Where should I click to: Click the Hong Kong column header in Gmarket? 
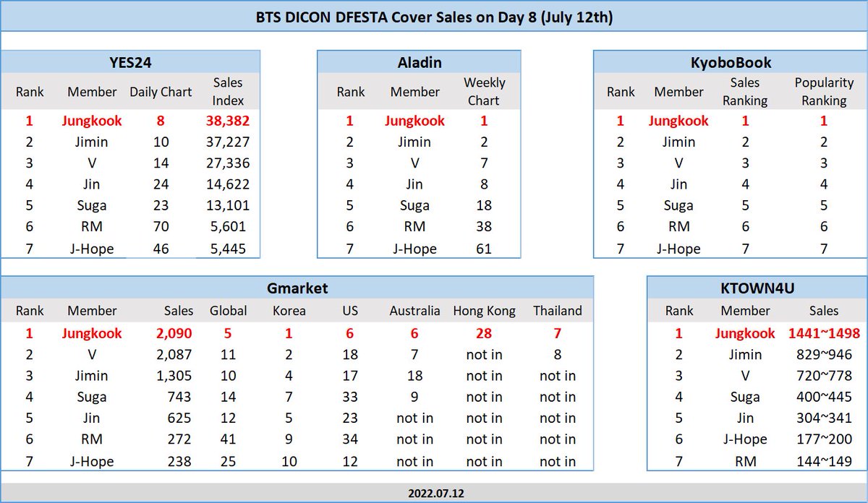pos(484,311)
